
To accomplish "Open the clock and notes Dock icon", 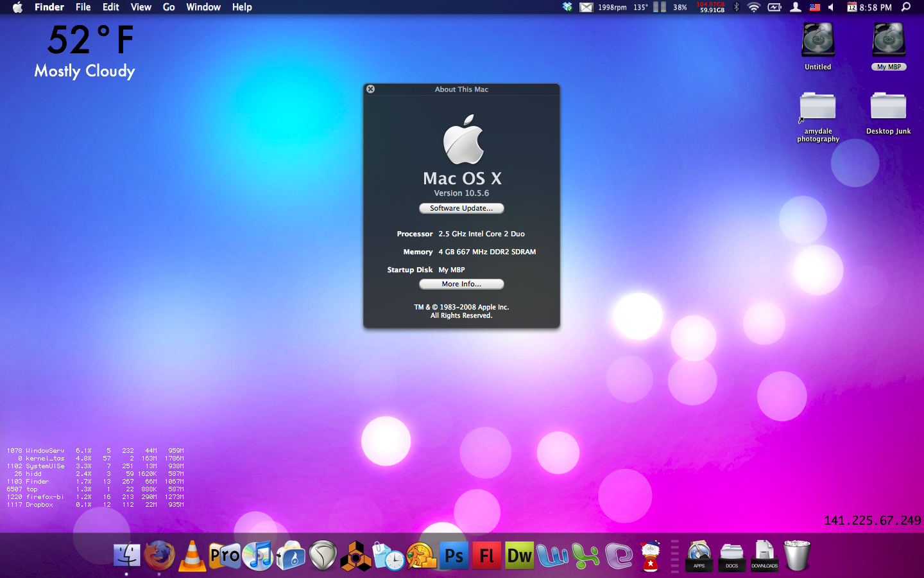I will pyautogui.click(x=388, y=556).
